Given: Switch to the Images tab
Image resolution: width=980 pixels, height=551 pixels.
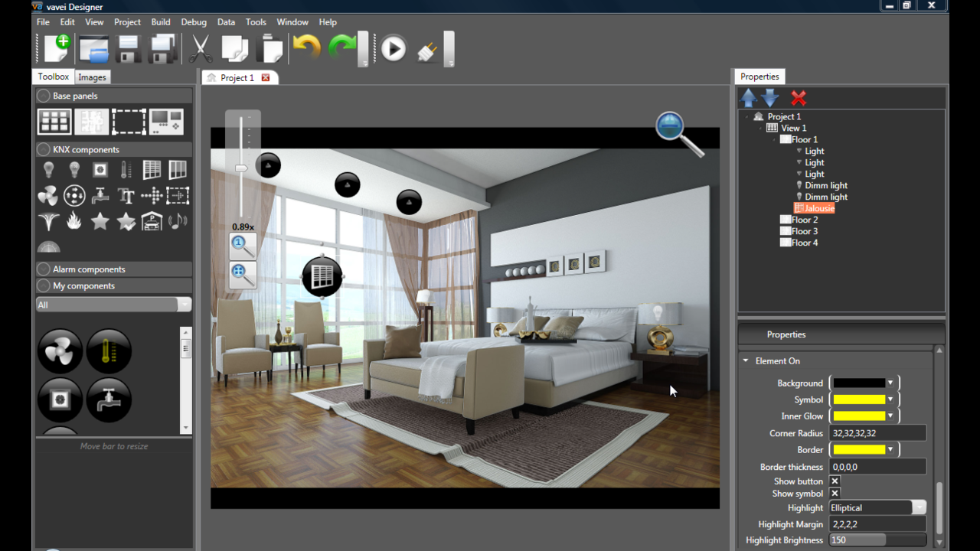Looking at the screenshot, I should click(x=92, y=77).
